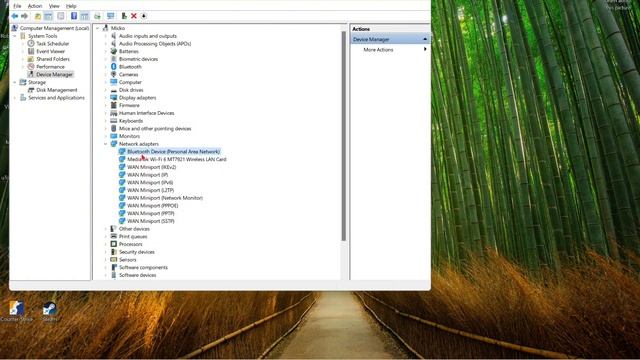Click Audio Processing Objects (APOs) label
This screenshot has height=360, width=640.
[155, 44]
